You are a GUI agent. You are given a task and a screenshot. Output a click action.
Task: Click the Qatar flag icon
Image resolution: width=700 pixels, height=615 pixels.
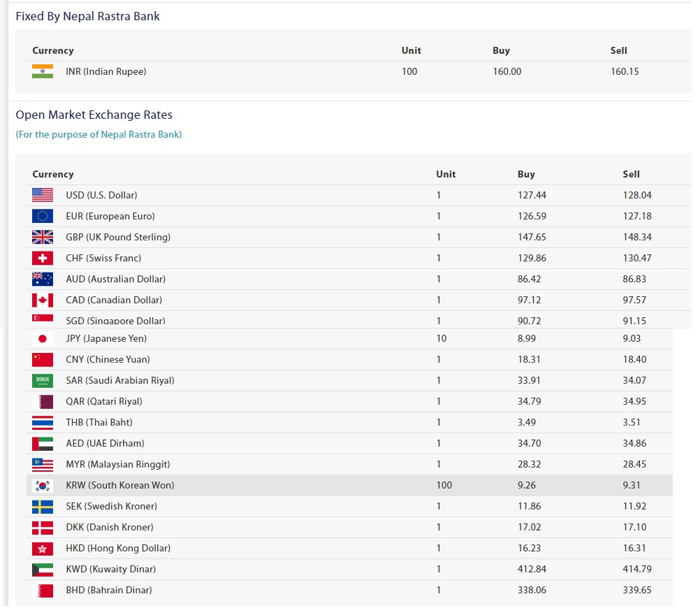(43, 402)
